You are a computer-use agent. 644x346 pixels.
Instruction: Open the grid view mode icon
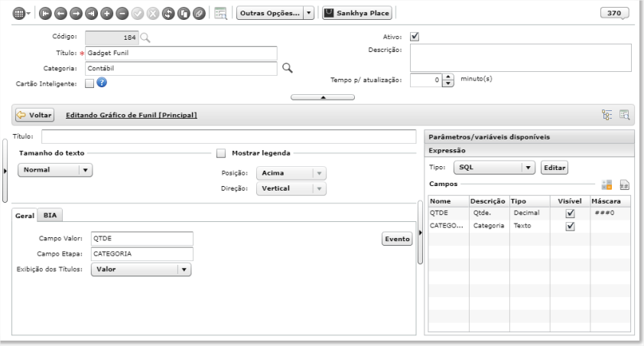pos(19,14)
